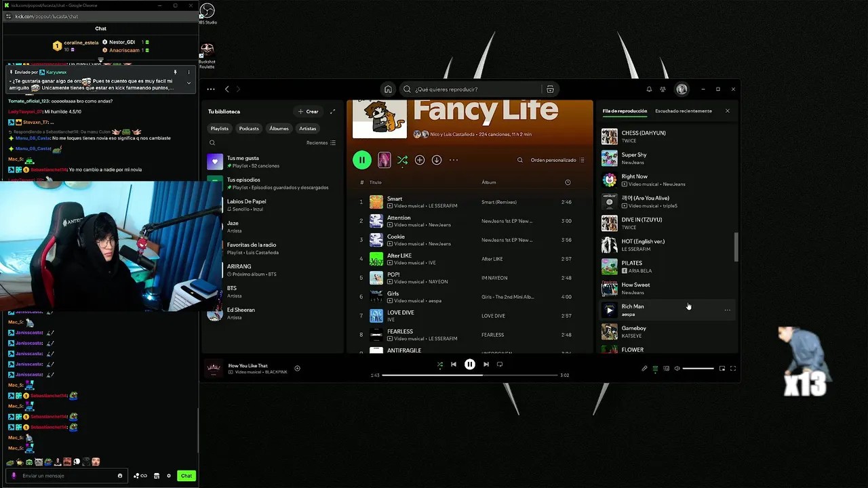Open more options for Fancy Life playlist
The width and height of the screenshot is (868, 488).
pyautogui.click(x=454, y=160)
